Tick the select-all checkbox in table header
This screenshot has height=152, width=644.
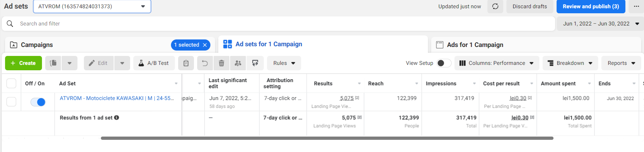tap(11, 84)
